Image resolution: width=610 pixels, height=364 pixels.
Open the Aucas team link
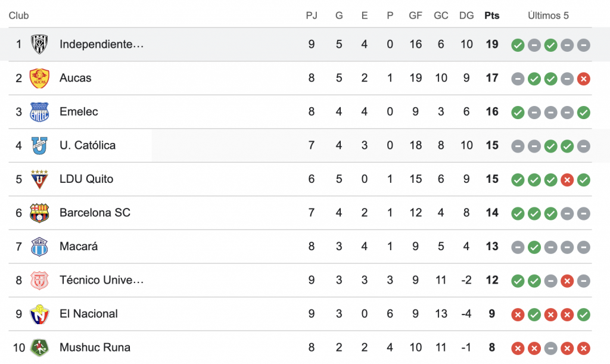76,78
